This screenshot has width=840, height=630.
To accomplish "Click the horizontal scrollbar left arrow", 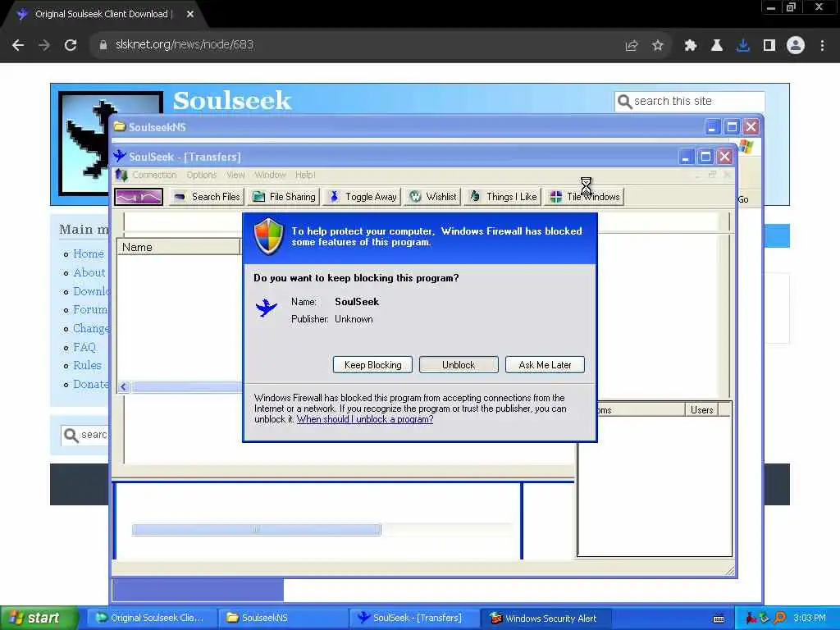I will tap(124, 387).
